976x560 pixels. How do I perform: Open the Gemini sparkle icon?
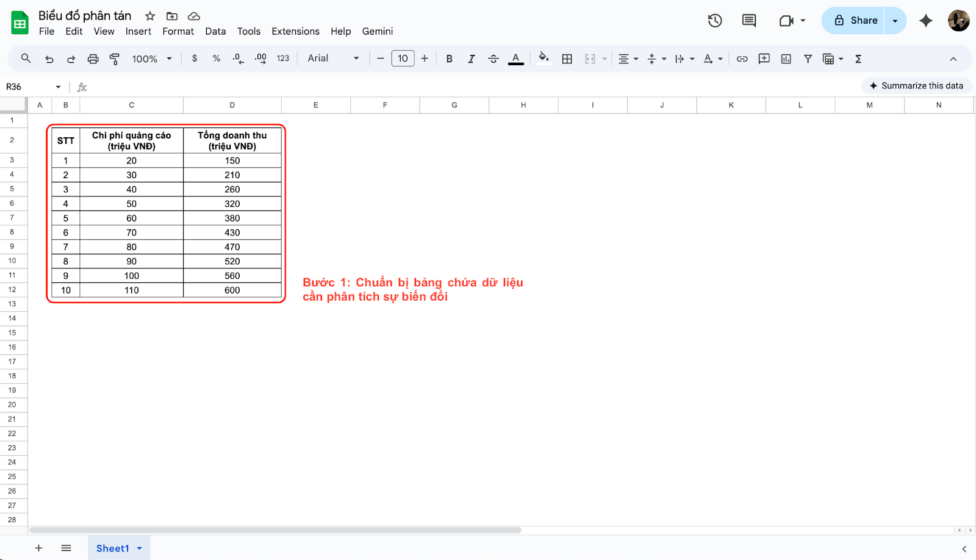[x=925, y=21]
